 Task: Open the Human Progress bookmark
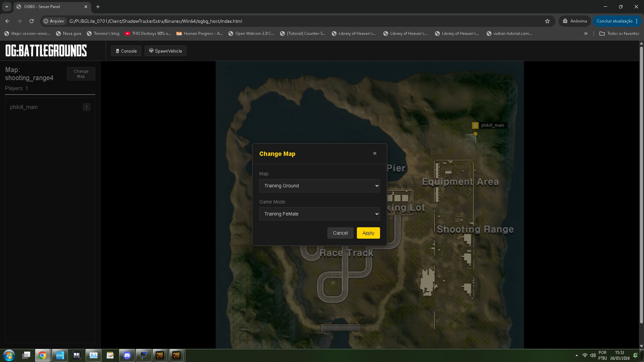coord(200,34)
